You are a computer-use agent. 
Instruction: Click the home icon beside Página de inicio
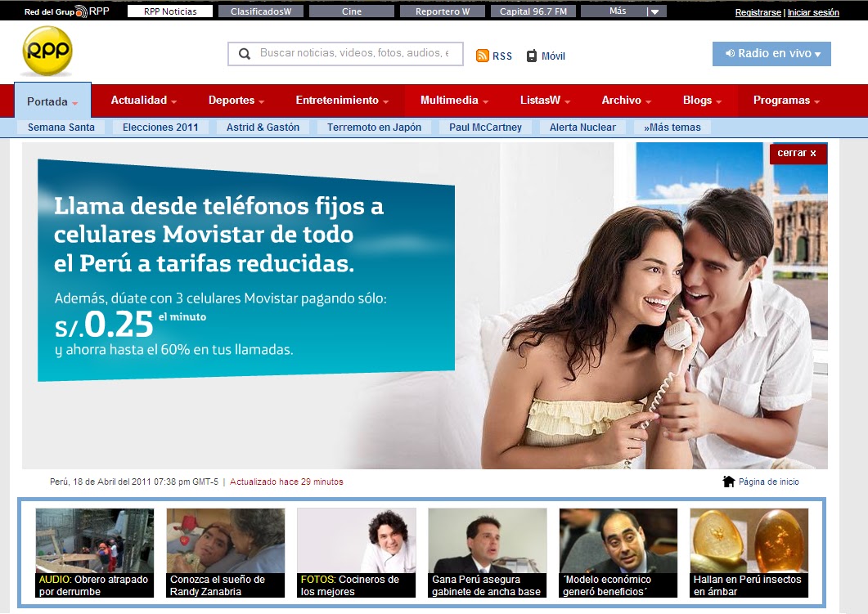tap(728, 482)
